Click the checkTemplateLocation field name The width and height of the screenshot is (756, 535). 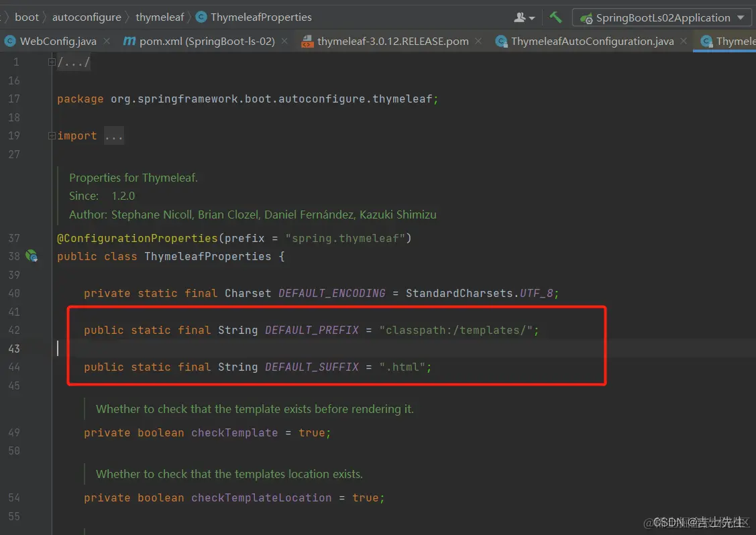tap(262, 498)
